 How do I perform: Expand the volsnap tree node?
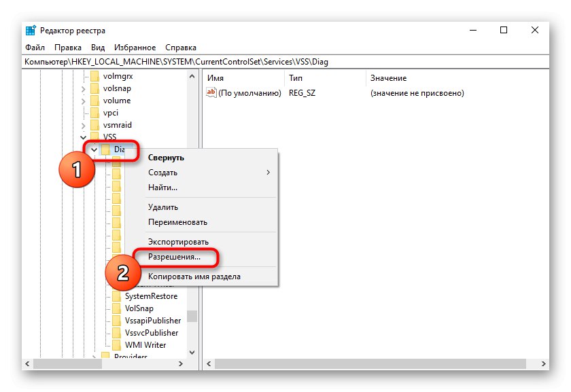[83, 89]
